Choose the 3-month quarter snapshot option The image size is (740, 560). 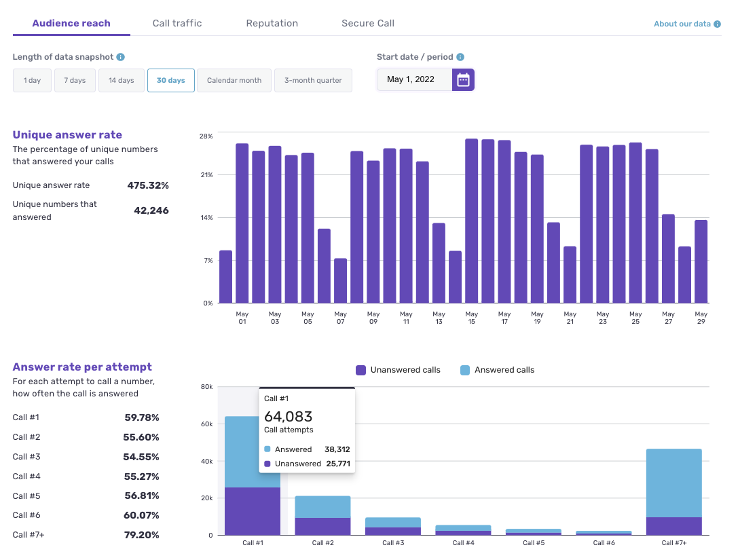tap(313, 80)
